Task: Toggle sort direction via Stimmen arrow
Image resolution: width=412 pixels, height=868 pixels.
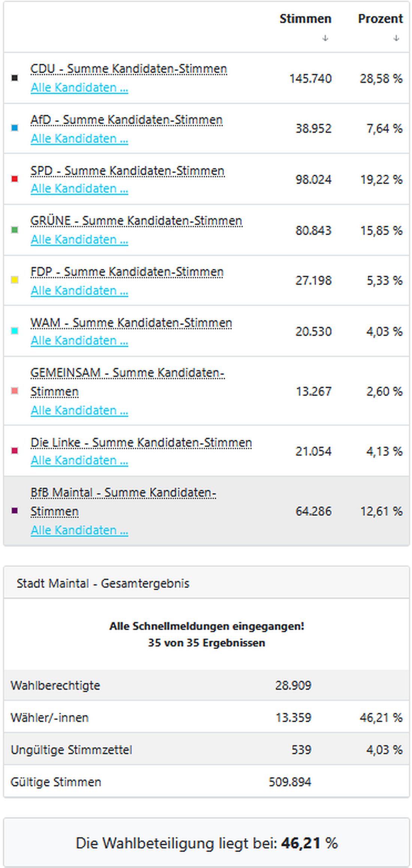Action: (x=325, y=37)
